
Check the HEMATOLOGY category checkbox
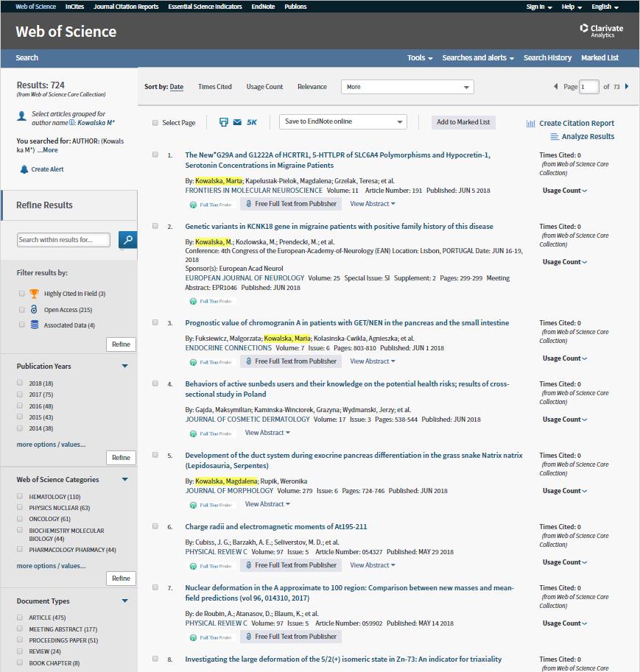point(20,496)
